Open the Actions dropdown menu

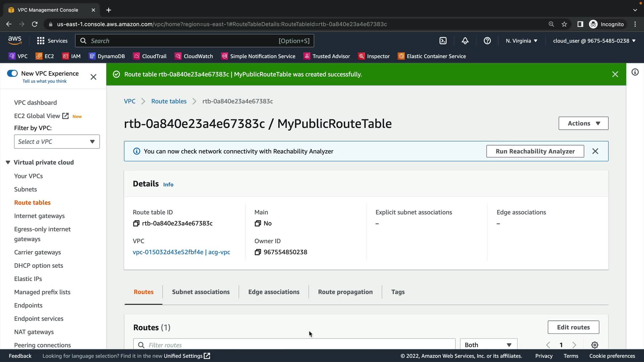click(583, 123)
